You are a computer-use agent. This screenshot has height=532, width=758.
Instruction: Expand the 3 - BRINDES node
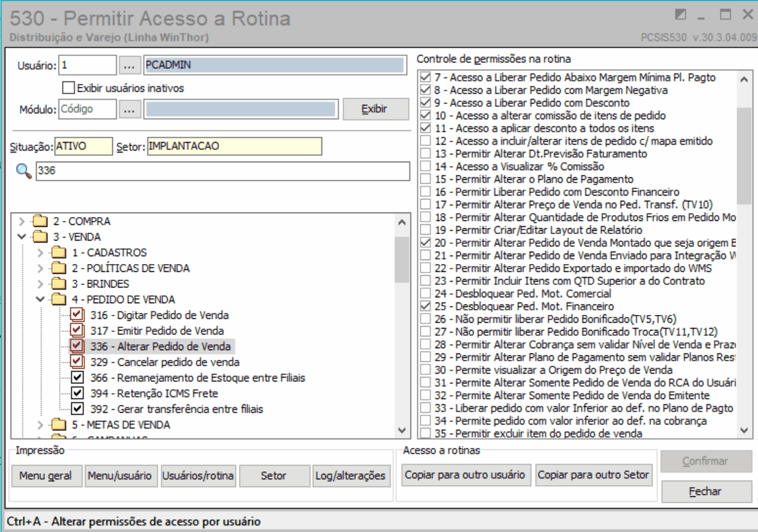point(40,284)
